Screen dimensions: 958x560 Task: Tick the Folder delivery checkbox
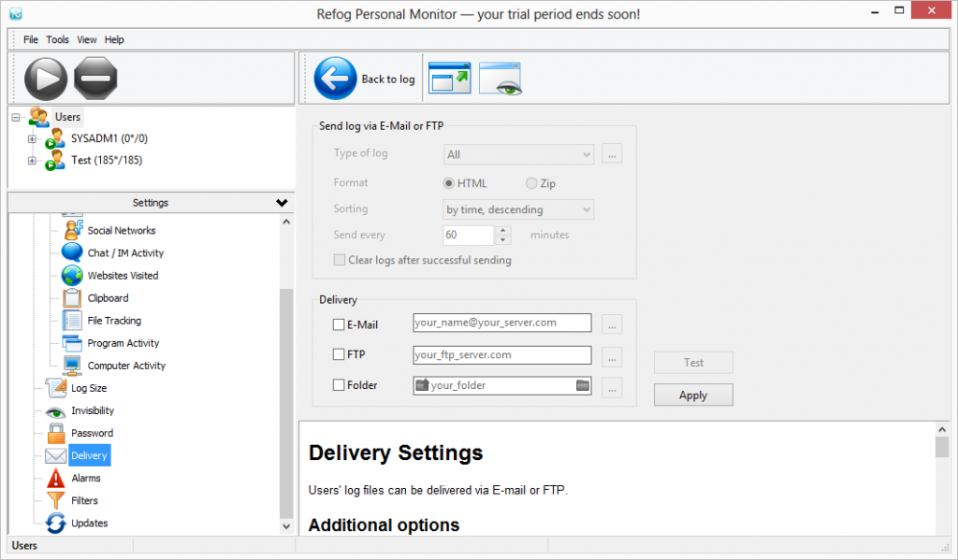pyautogui.click(x=339, y=385)
